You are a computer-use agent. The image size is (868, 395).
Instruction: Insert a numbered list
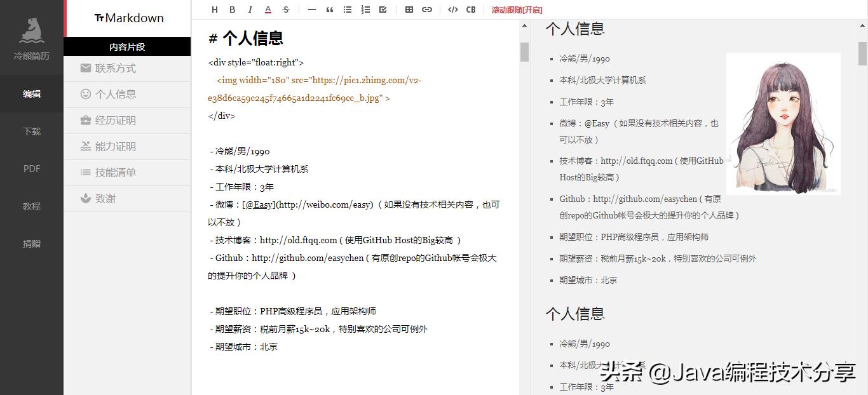coord(365,10)
